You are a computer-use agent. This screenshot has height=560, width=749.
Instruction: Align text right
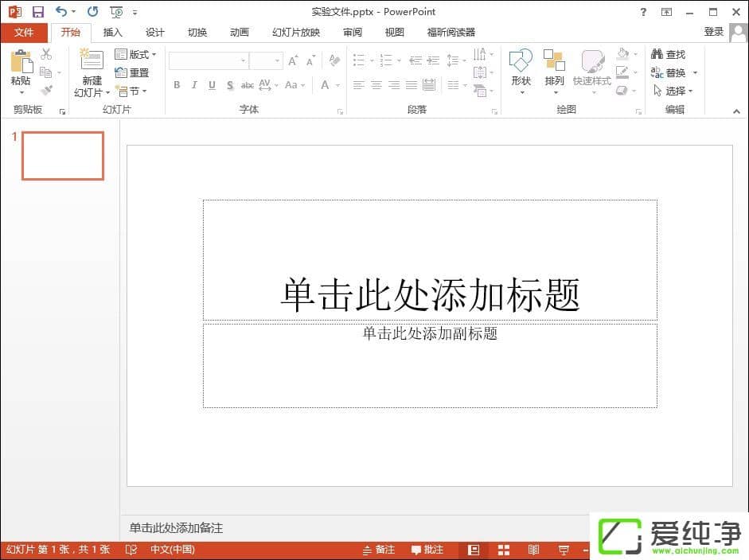click(x=394, y=85)
